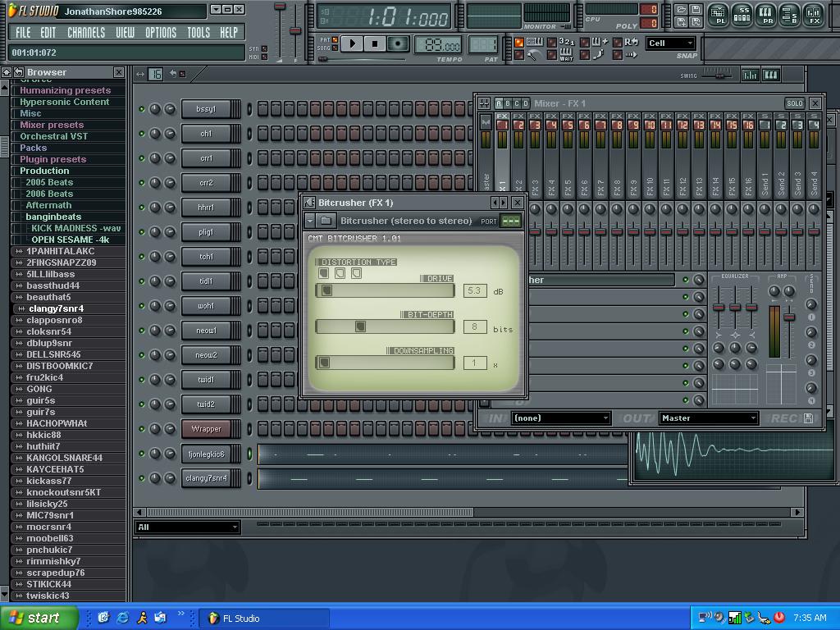Select the clangy7snr4 channel button
Screen dimensions: 840x630
tap(206, 478)
